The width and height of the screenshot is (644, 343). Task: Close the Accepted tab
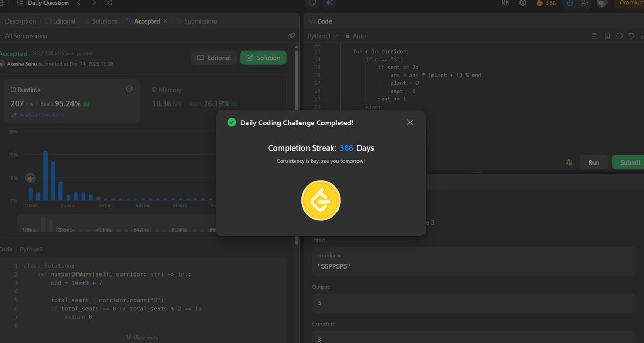pyautogui.click(x=165, y=21)
